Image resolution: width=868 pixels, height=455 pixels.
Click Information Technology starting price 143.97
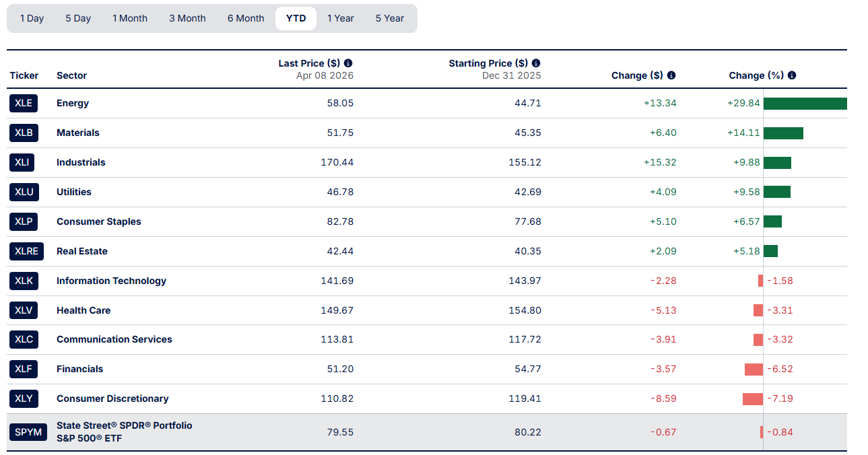pos(525,281)
